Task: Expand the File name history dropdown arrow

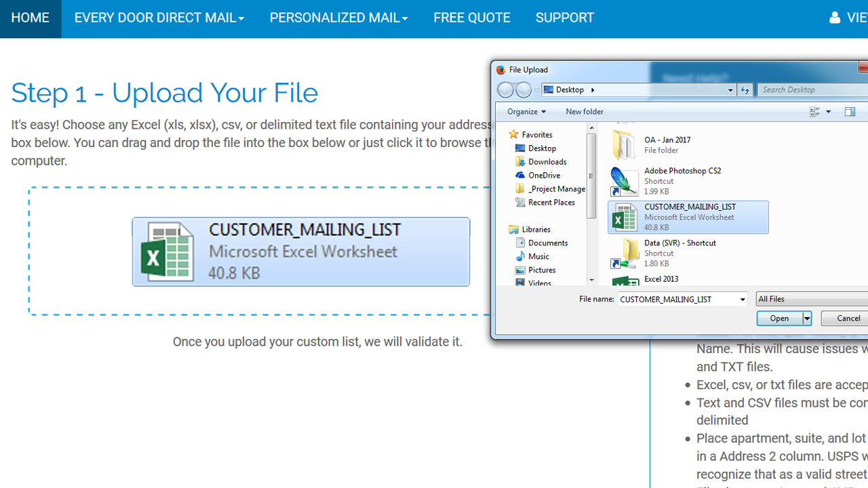Action: pos(742,300)
